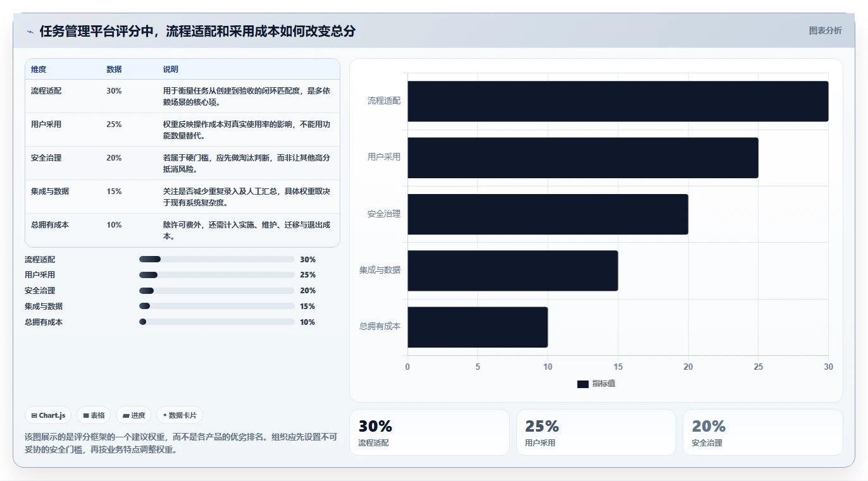Image resolution: width=868 pixels, height=481 pixels.
Task: Click the 流程适配 30% progress bar
Action: [217, 259]
